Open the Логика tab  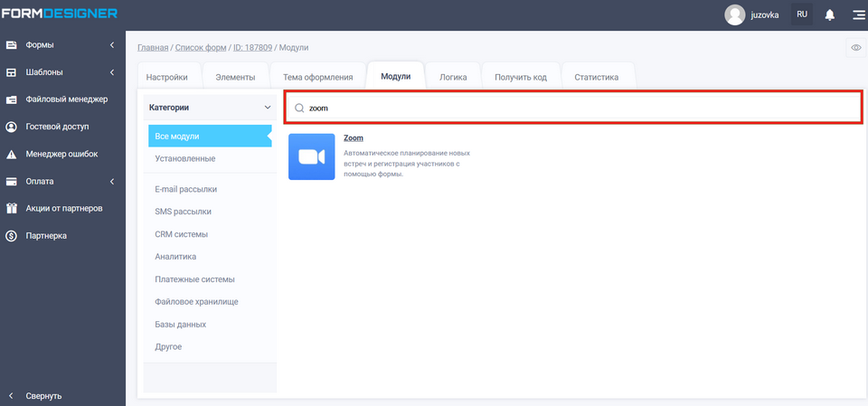point(453,77)
